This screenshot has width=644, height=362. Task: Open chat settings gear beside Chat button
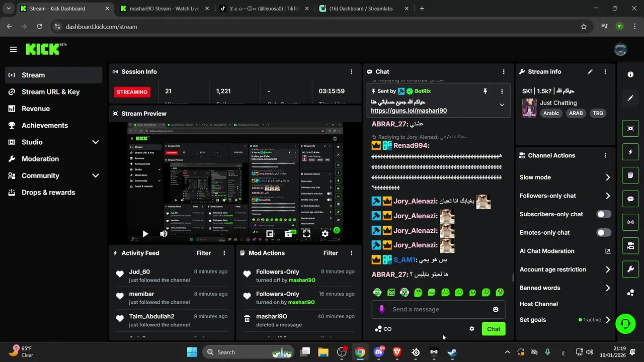point(472,329)
